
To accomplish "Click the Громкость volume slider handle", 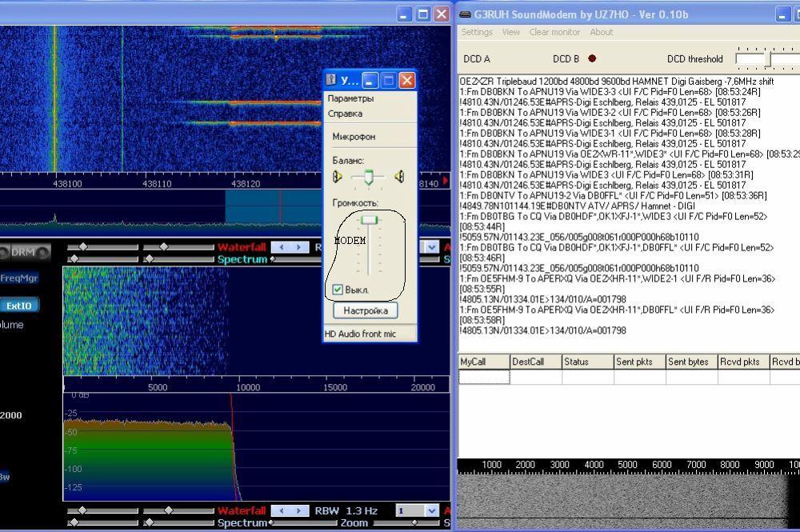I will (x=369, y=220).
